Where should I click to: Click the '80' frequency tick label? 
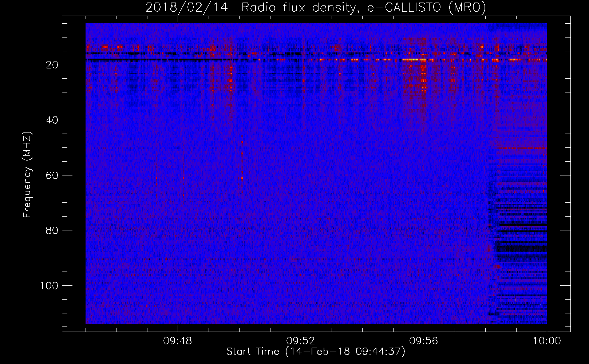(52, 230)
